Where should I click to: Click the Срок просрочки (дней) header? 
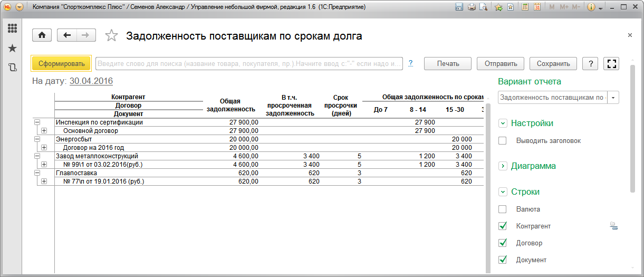click(x=341, y=105)
